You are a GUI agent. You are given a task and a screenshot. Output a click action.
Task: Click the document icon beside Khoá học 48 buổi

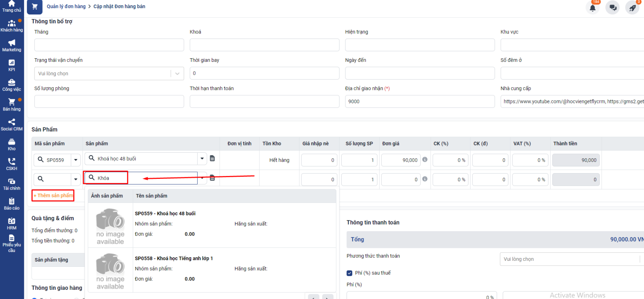click(213, 159)
